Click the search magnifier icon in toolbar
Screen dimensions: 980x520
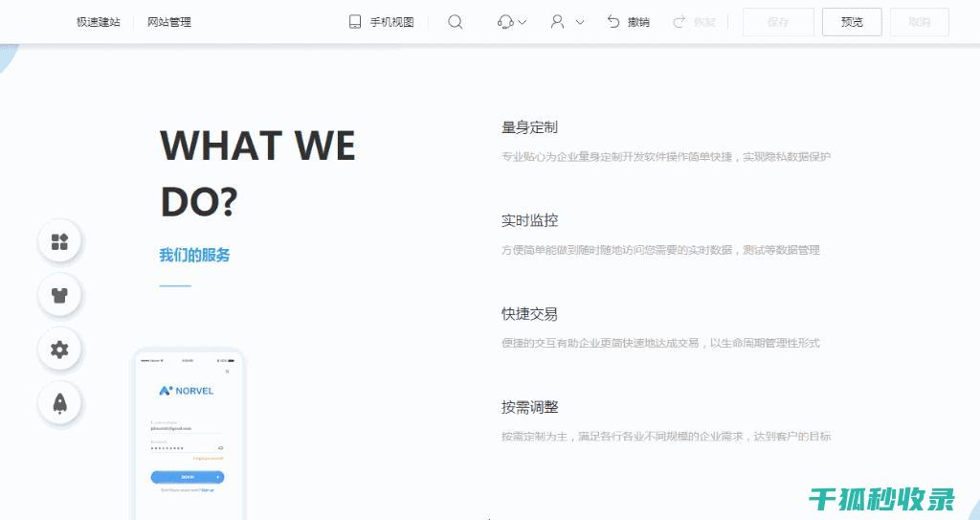click(x=456, y=22)
